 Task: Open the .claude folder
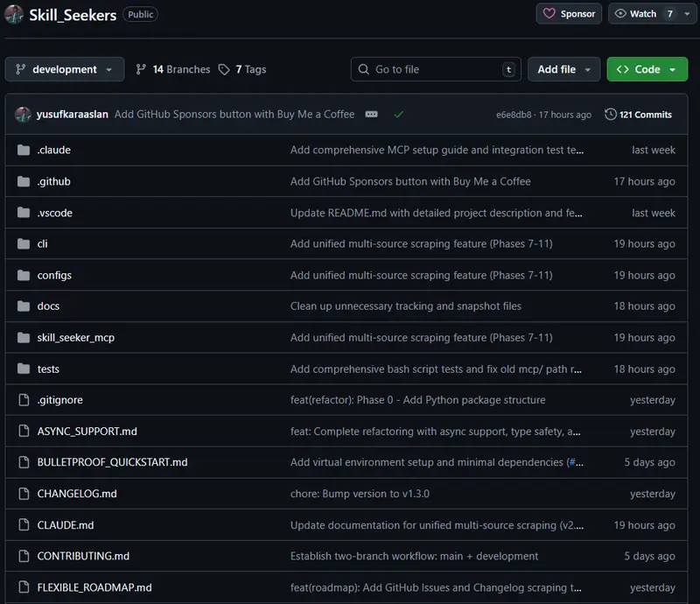tap(54, 150)
